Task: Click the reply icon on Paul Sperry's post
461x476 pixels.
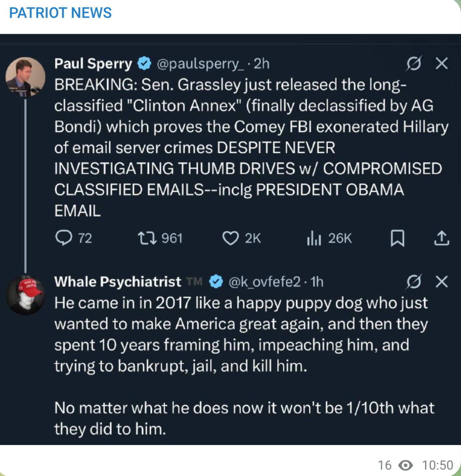Action: (x=64, y=238)
